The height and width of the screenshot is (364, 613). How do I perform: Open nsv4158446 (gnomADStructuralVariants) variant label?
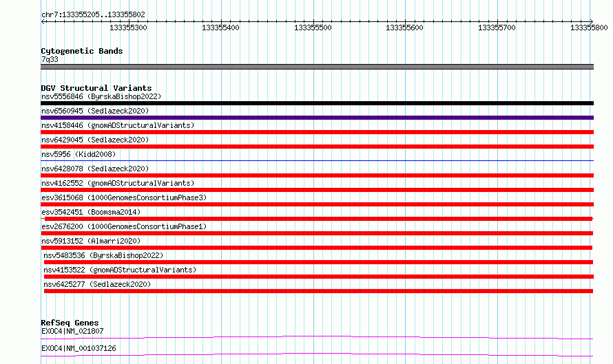(118, 125)
